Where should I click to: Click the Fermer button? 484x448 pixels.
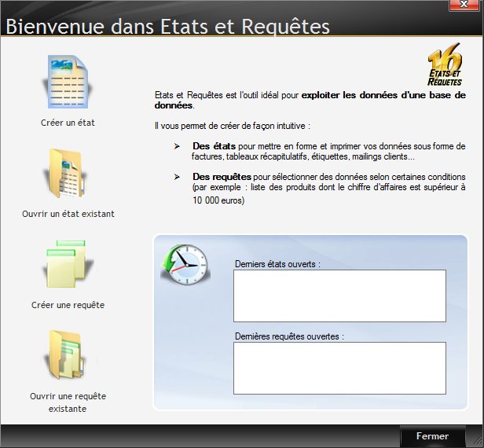tap(432, 436)
